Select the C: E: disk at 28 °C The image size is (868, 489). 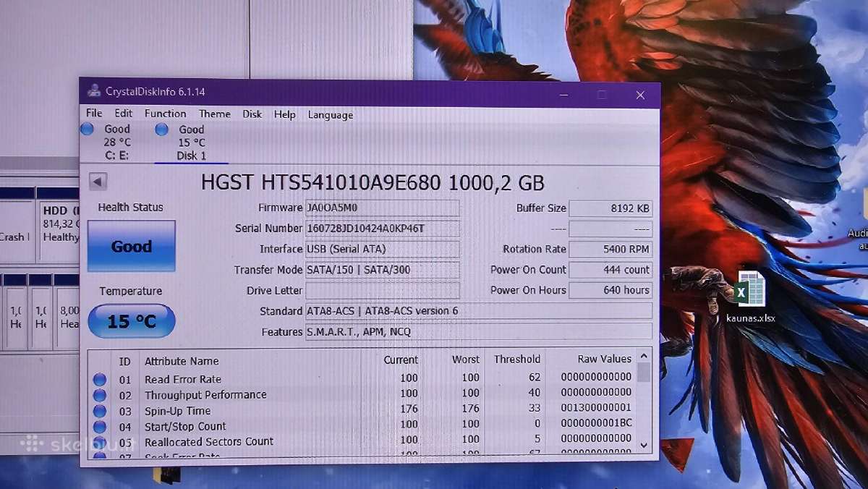pyautogui.click(x=116, y=142)
